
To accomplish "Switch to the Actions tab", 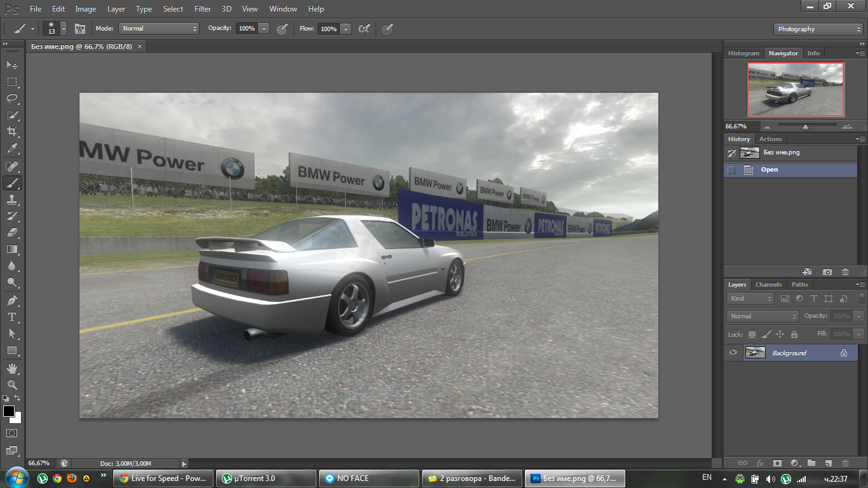I will tap(771, 139).
